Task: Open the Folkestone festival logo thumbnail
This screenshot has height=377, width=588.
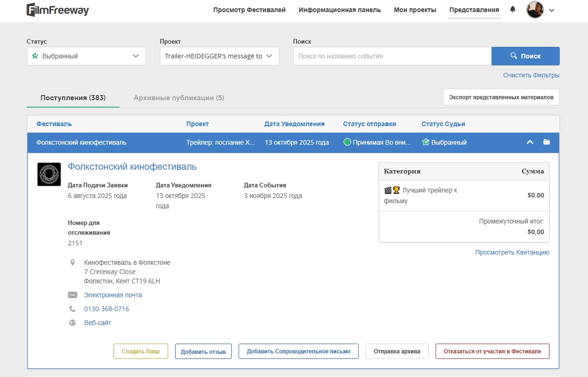Action: (x=49, y=174)
